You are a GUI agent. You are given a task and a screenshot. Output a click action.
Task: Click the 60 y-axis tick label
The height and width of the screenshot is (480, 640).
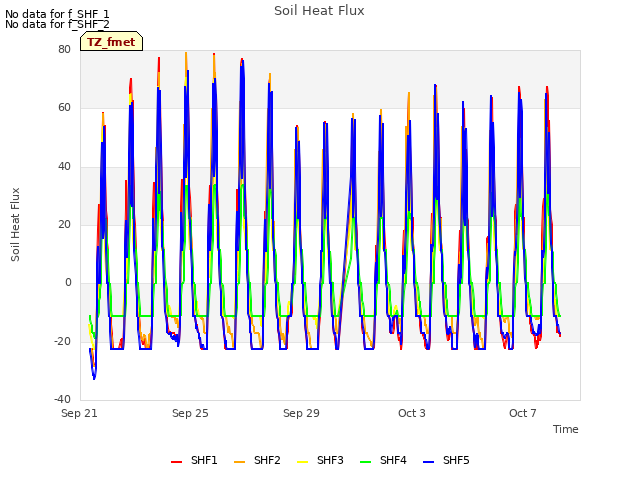[64, 108]
